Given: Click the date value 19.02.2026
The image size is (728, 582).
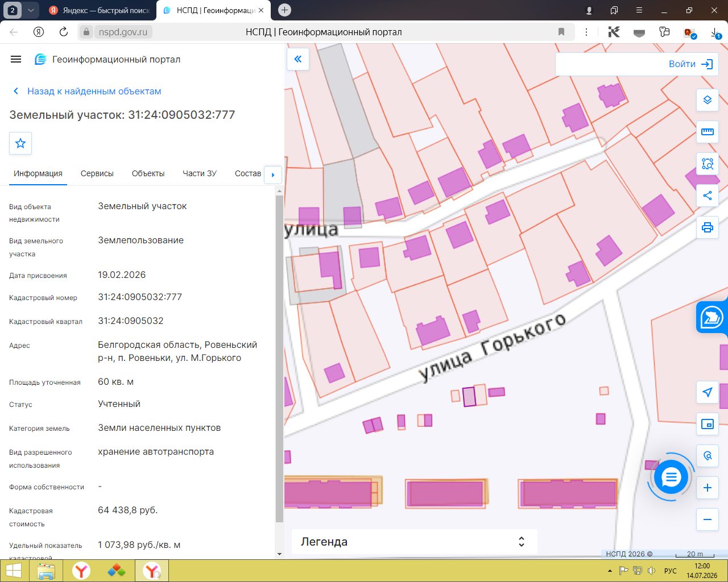Looking at the screenshot, I should tap(122, 275).
